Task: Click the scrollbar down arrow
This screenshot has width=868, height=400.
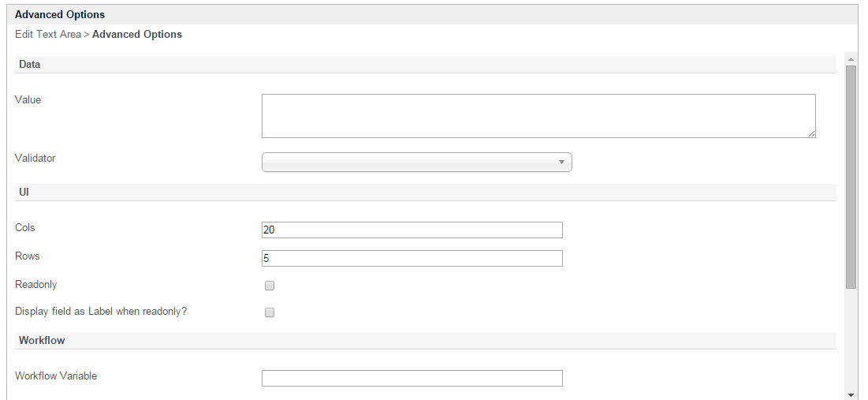Action: 851,394
